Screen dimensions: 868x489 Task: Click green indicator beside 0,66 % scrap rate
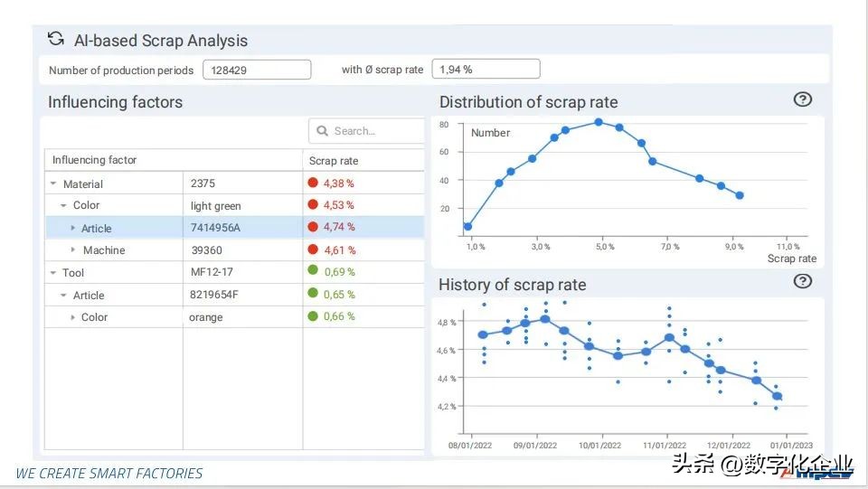tap(313, 315)
